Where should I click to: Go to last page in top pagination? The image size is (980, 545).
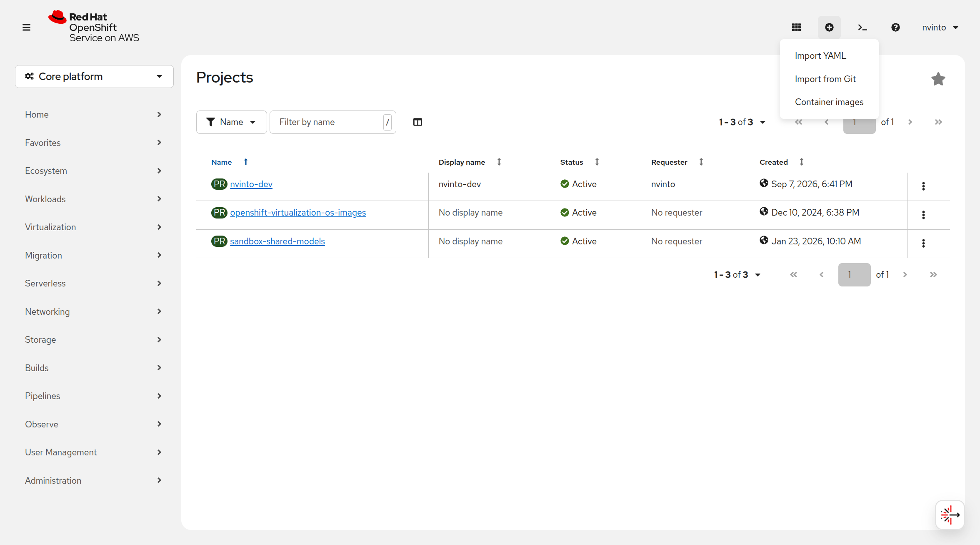(938, 122)
